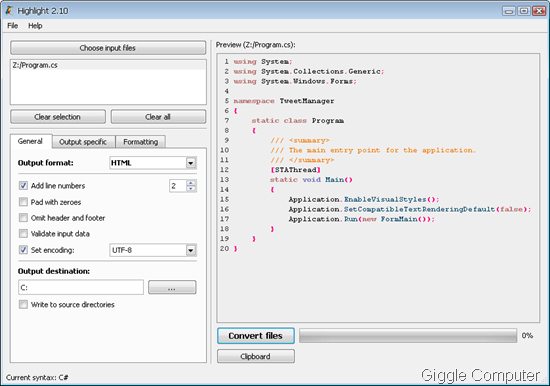Click the Clear selection button
The width and height of the screenshot is (550, 386).
coord(58,117)
